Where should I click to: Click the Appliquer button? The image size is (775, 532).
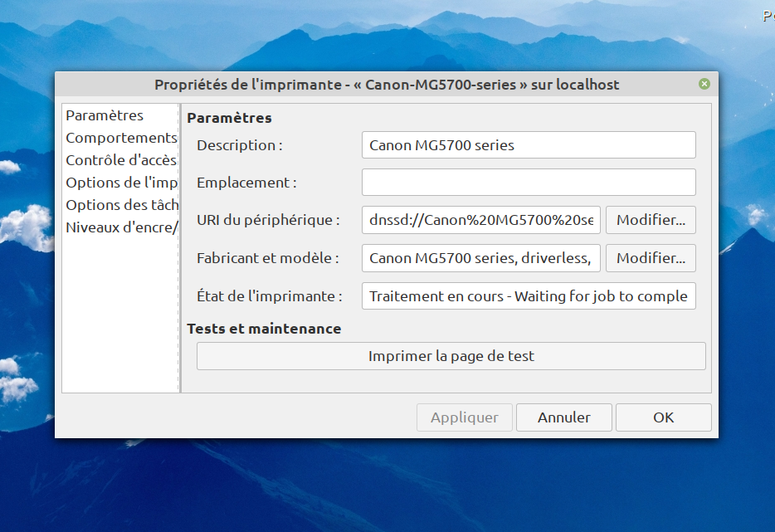[x=464, y=417]
